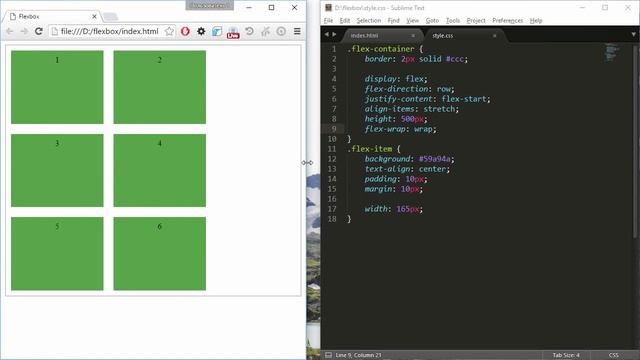Click green flex item 1
The height and width of the screenshot is (360, 640).
(x=57, y=87)
